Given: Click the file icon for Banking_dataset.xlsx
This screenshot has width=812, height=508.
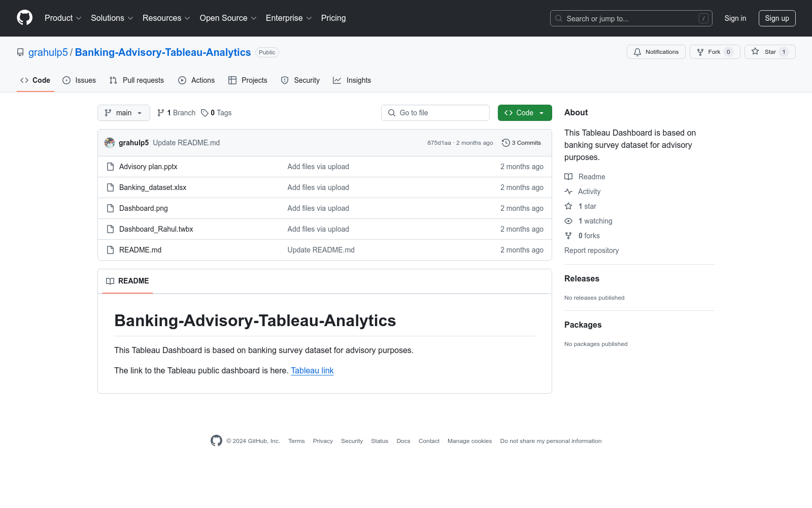Looking at the screenshot, I should pyautogui.click(x=110, y=187).
